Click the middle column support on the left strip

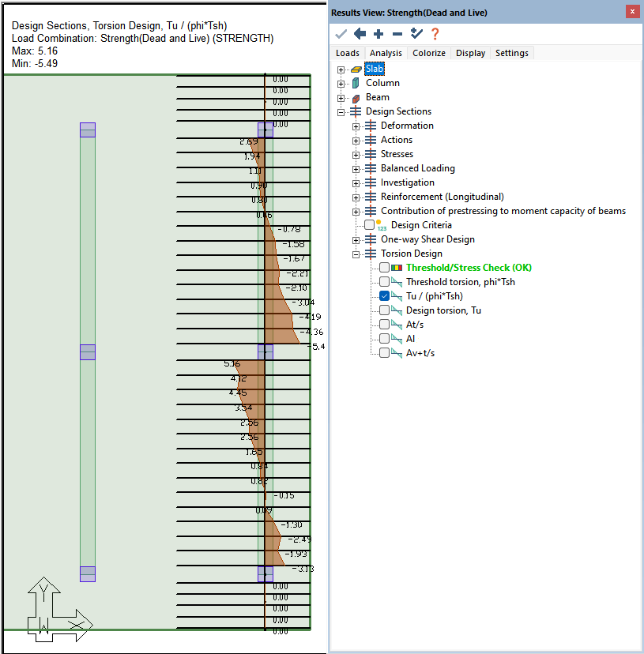point(88,352)
